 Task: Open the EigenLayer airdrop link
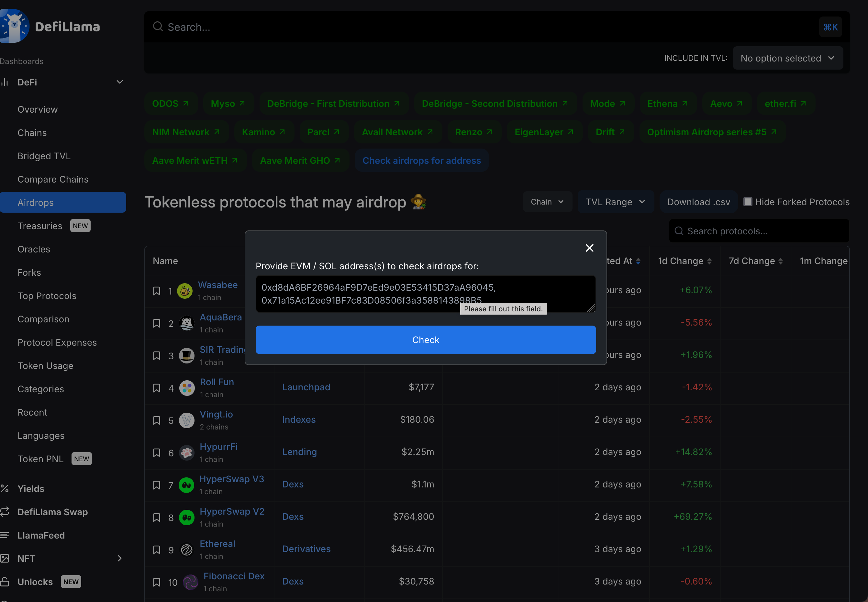(x=544, y=132)
